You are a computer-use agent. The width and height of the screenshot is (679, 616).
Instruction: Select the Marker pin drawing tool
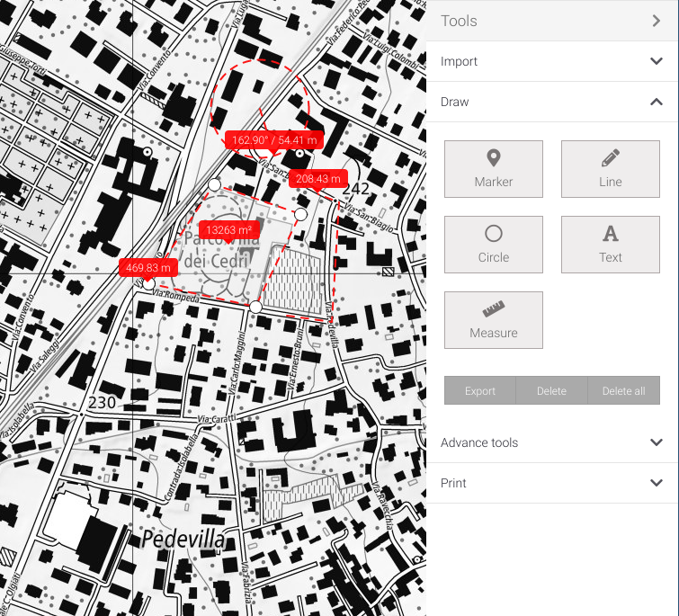tap(493, 169)
